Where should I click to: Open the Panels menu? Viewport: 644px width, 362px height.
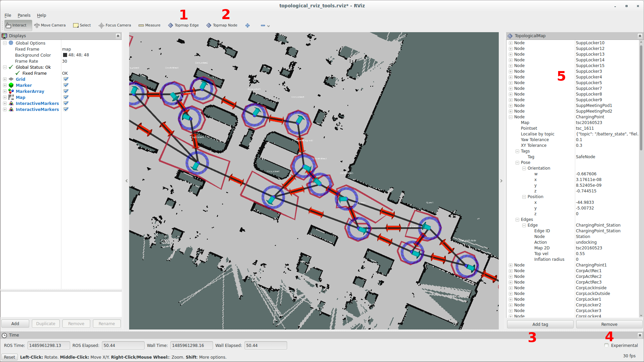(24, 15)
